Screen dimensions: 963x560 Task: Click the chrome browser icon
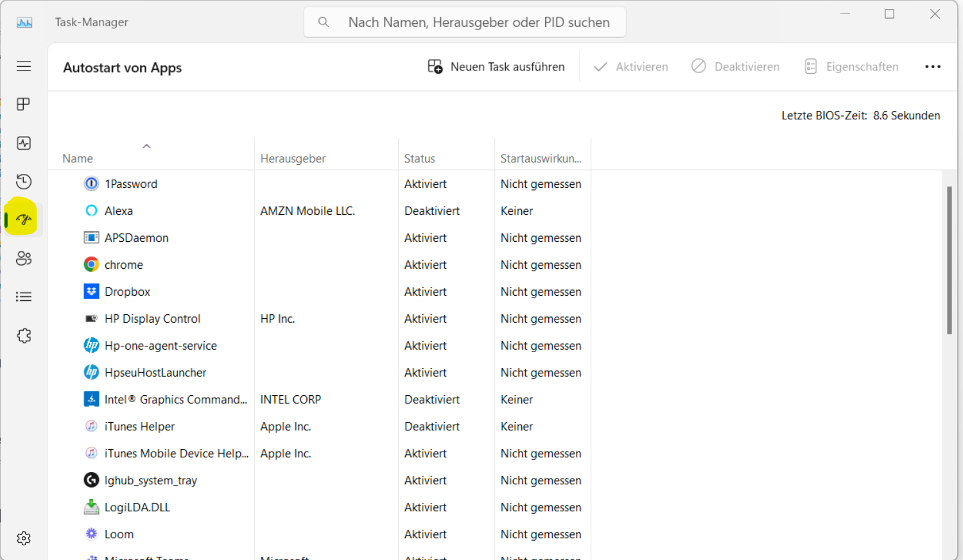tap(92, 265)
